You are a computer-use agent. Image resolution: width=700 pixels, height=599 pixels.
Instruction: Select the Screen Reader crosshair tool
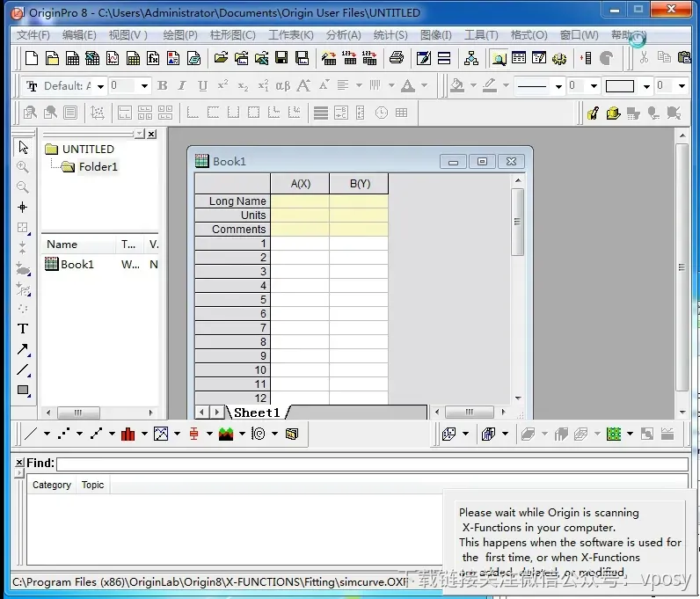[x=23, y=207]
